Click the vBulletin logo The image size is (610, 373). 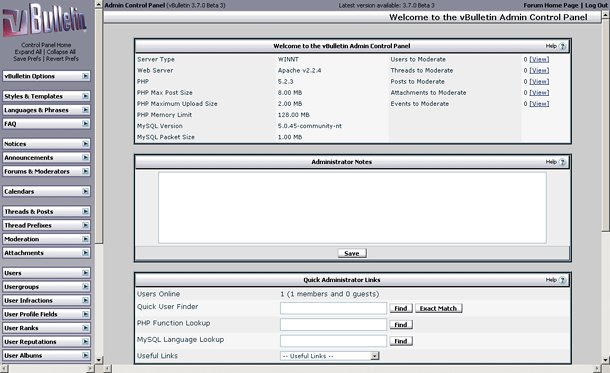(44, 19)
